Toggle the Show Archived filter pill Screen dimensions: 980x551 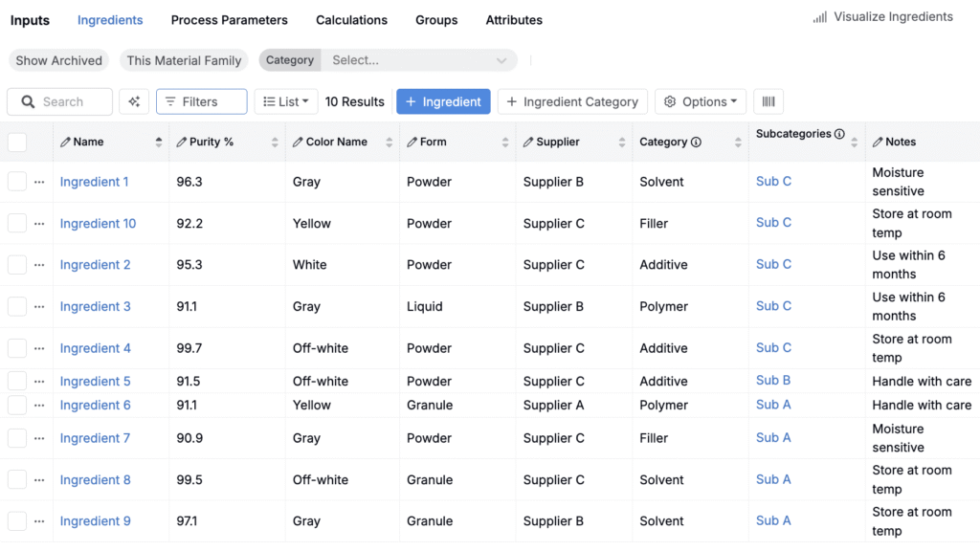point(58,60)
